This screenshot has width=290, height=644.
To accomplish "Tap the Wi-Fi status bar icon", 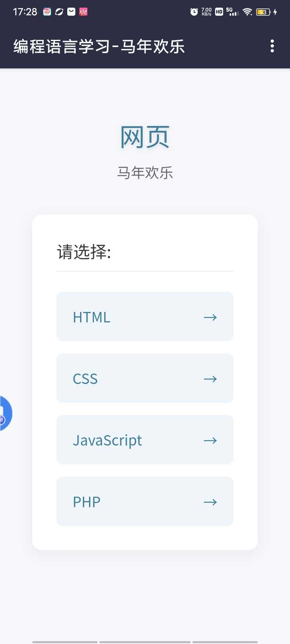I will tap(248, 12).
